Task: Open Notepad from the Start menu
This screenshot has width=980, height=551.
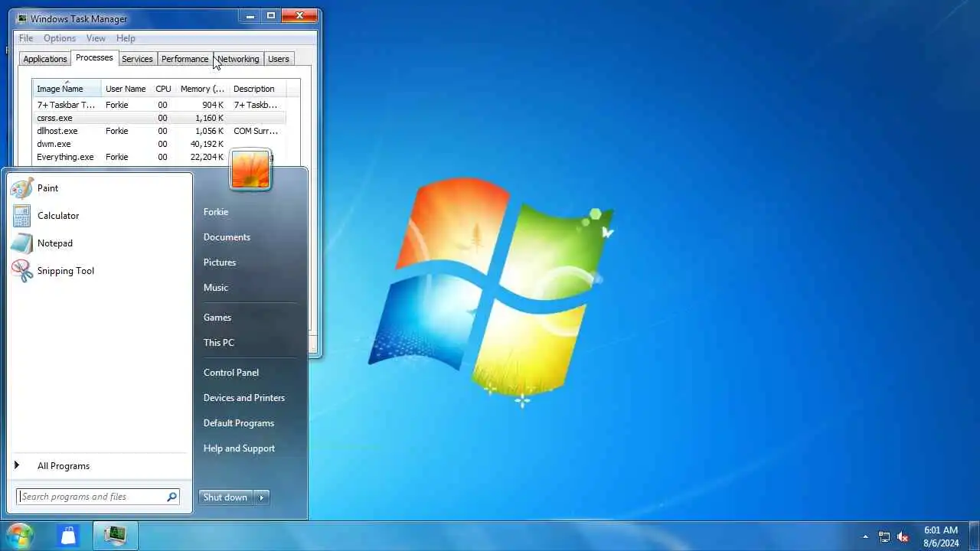Action: click(x=100, y=243)
